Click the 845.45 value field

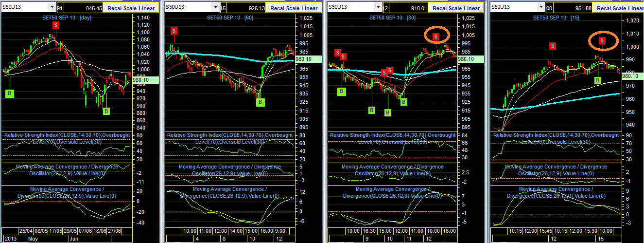point(84,8)
